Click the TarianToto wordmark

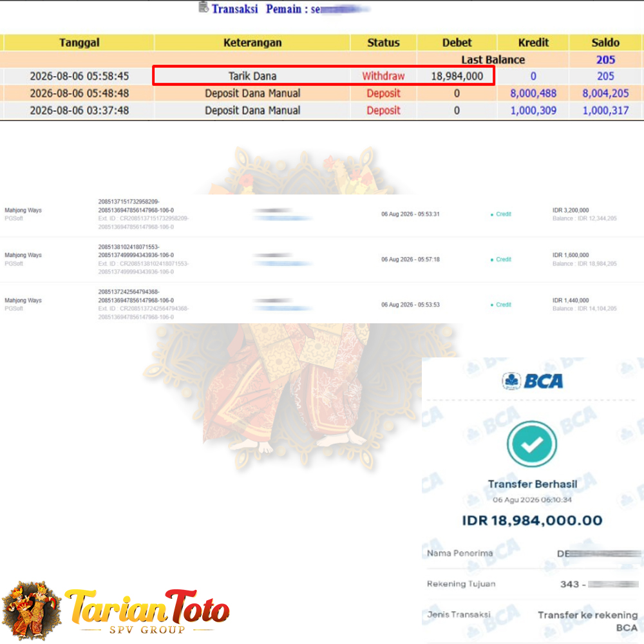click(147, 607)
